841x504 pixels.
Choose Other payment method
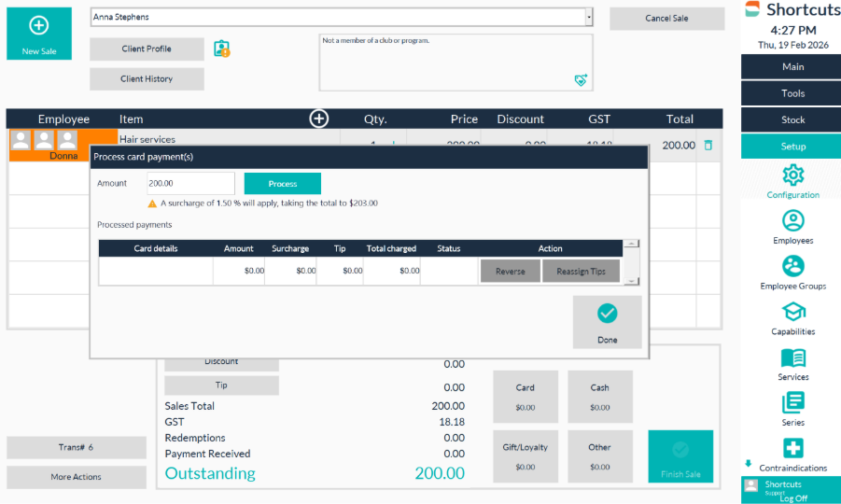click(x=599, y=456)
